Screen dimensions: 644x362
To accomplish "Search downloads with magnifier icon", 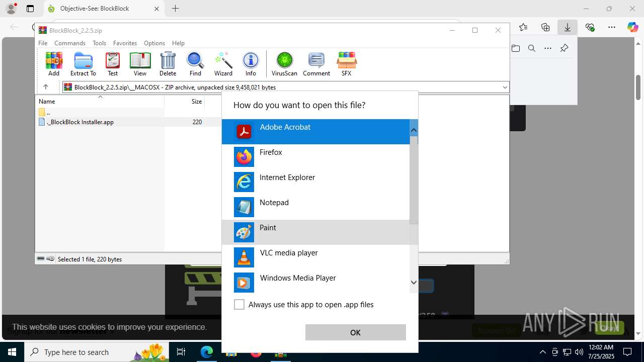I will (x=532, y=48).
